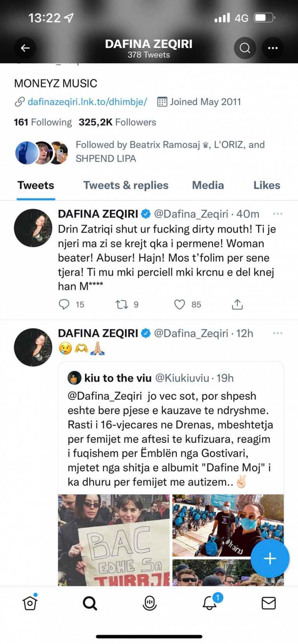Screen dimensions: 298x644
Task: Reply to Drin Zatriqi tweet via speech bubble icon
Action: [x=64, y=304]
